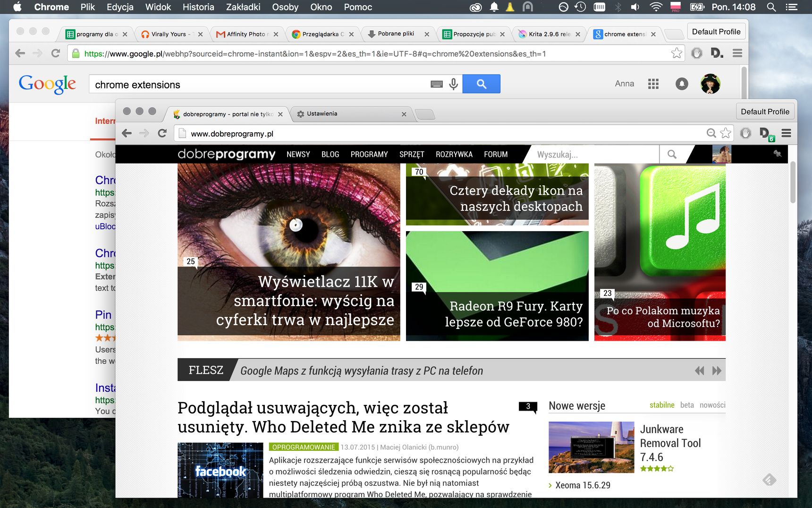The image size is (812, 508).
Task: Open BLOG section on dobreprogramy
Action: point(330,154)
